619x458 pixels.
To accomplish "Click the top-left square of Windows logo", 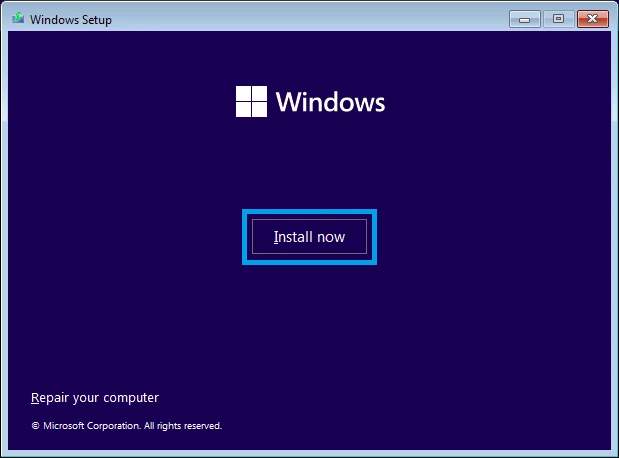I will (x=243, y=93).
